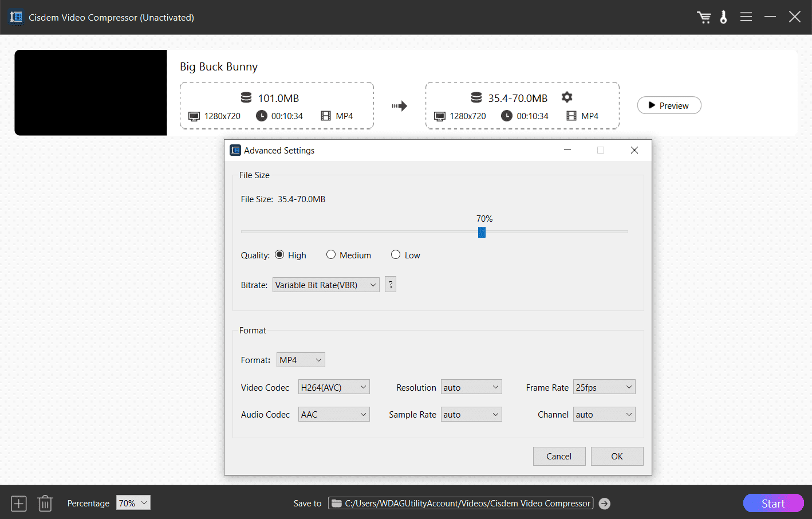The image size is (812, 519).
Task: Open the Frame Rate dropdown
Action: click(604, 387)
